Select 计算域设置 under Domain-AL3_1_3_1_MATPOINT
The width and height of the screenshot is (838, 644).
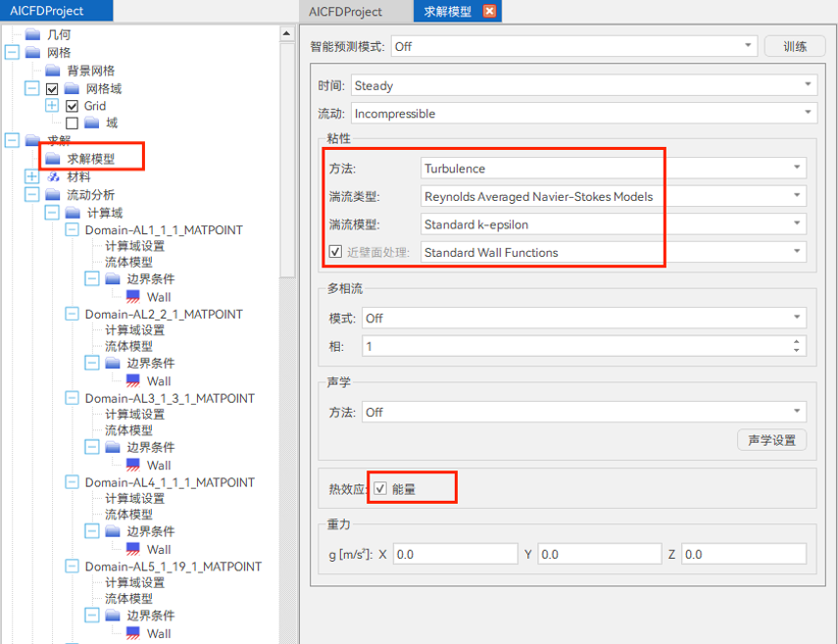[x=134, y=415]
